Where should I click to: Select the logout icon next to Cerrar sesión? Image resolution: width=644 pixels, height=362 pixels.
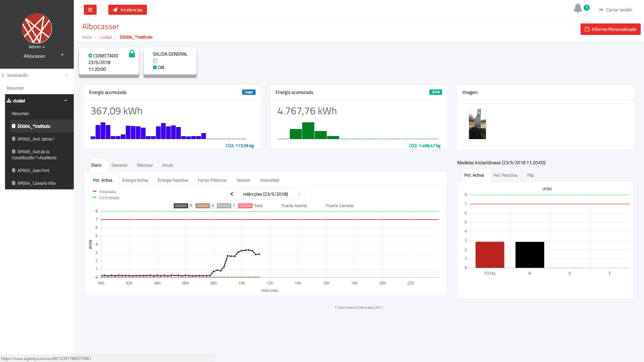point(600,10)
